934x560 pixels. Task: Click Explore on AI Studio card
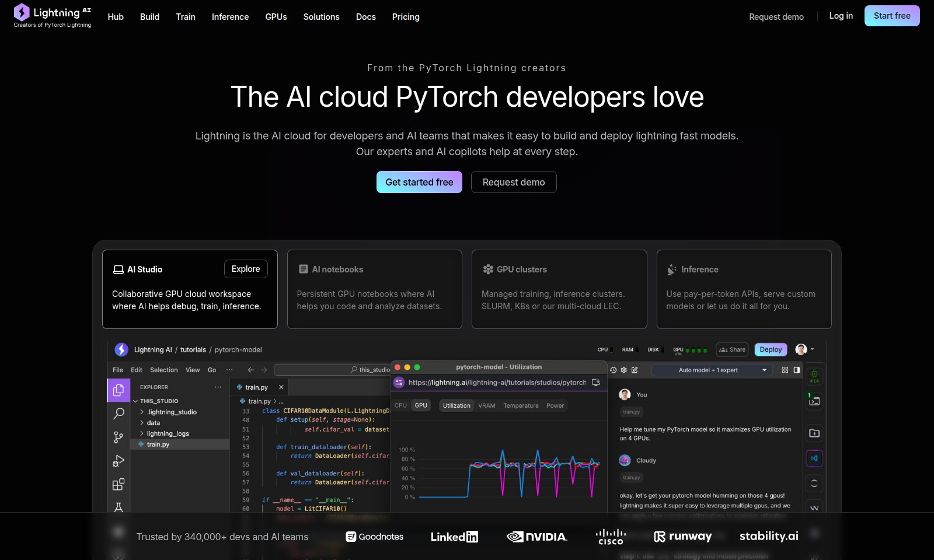(x=246, y=269)
